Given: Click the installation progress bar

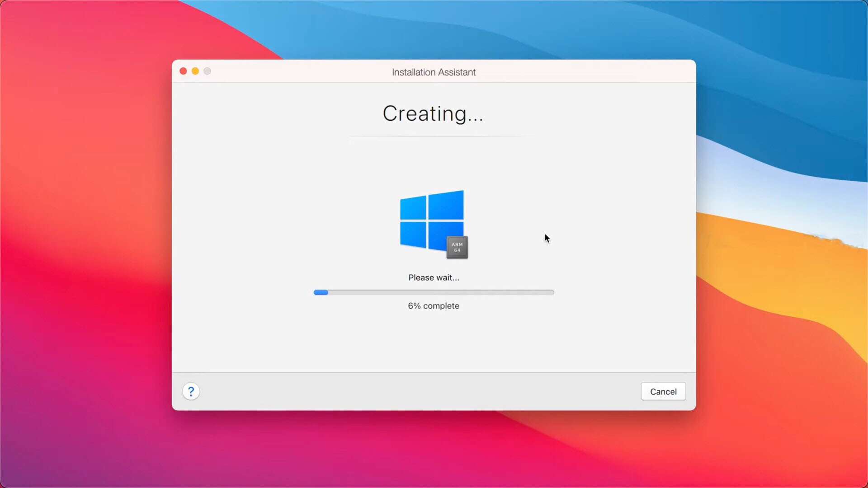Looking at the screenshot, I should pos(434,292).
